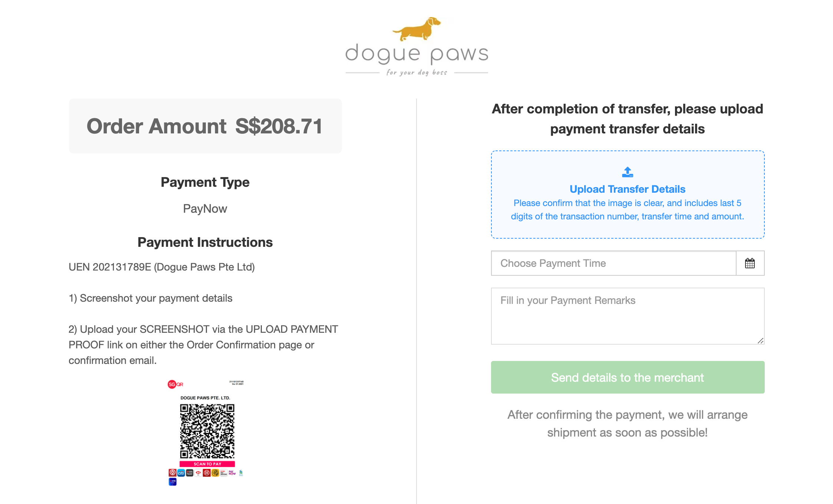This screenshot has height=504, width=833.
Task: Click the Maybank yellow icon
Action: click(215, 473)
